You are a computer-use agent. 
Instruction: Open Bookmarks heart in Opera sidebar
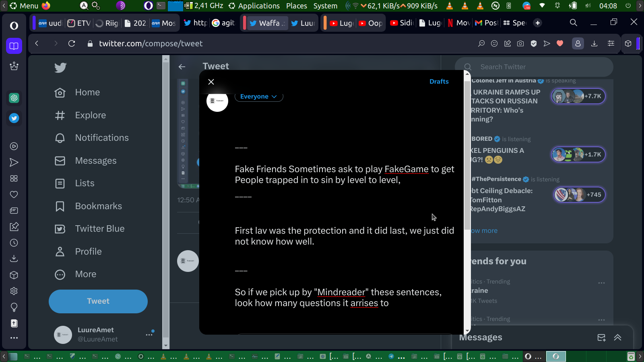coord(14,195)
